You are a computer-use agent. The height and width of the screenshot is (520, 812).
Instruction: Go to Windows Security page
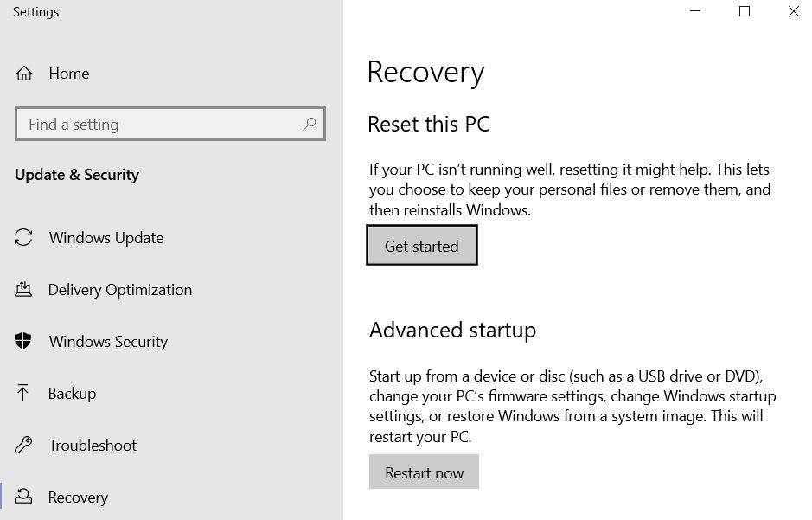[108, 341]
